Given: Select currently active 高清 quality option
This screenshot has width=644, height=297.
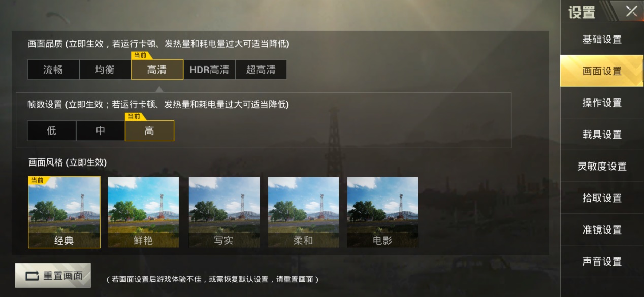Looking at the screenshot, I should tap(157, 70).
